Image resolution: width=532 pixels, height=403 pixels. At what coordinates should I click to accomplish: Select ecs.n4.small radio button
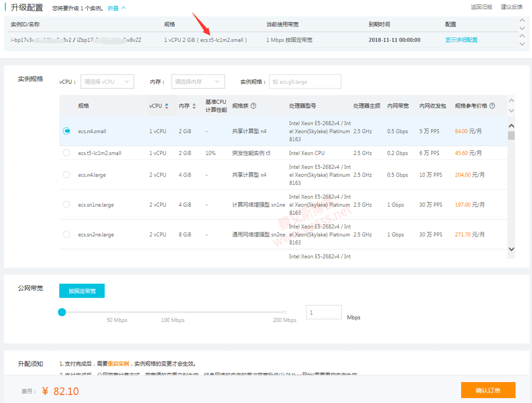tap(66, 131)
